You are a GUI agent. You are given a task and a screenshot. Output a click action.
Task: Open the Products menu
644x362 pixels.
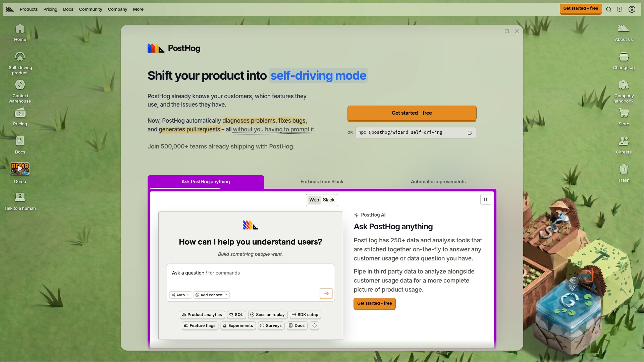coord(29,9)
